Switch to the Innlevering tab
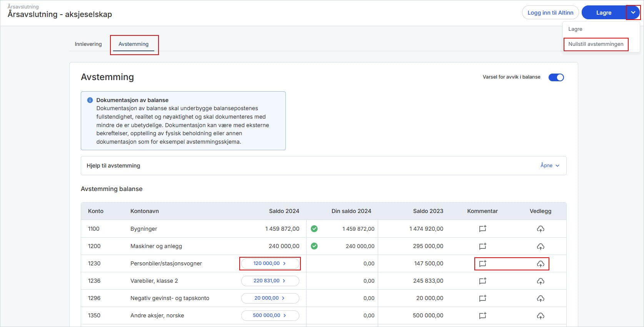 (x=88, y=44)
